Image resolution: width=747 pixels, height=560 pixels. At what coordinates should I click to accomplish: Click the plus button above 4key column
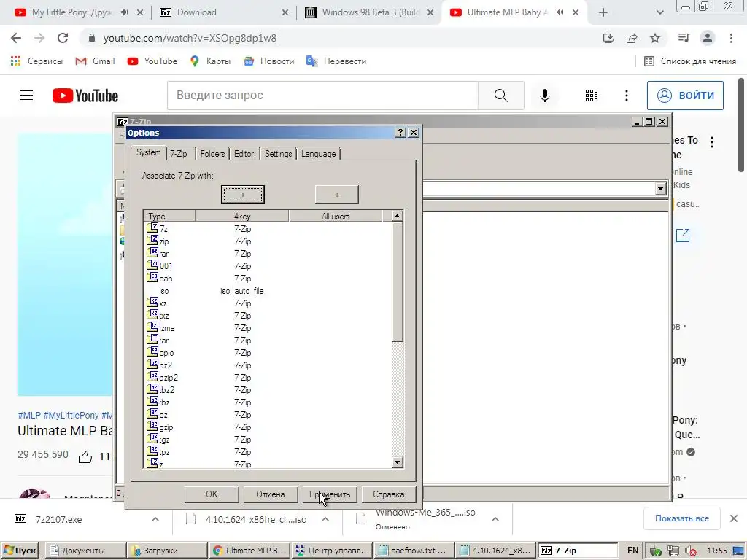click(242, 195)
